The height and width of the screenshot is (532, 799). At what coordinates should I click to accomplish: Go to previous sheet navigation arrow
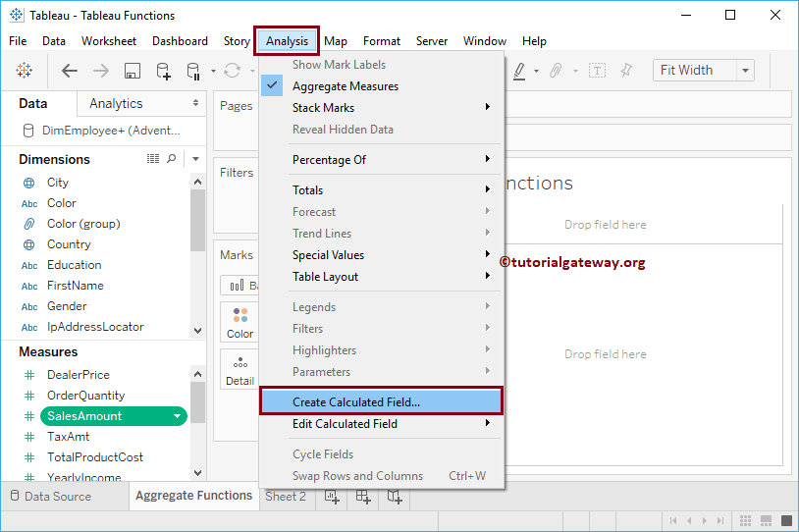[689, 521]
